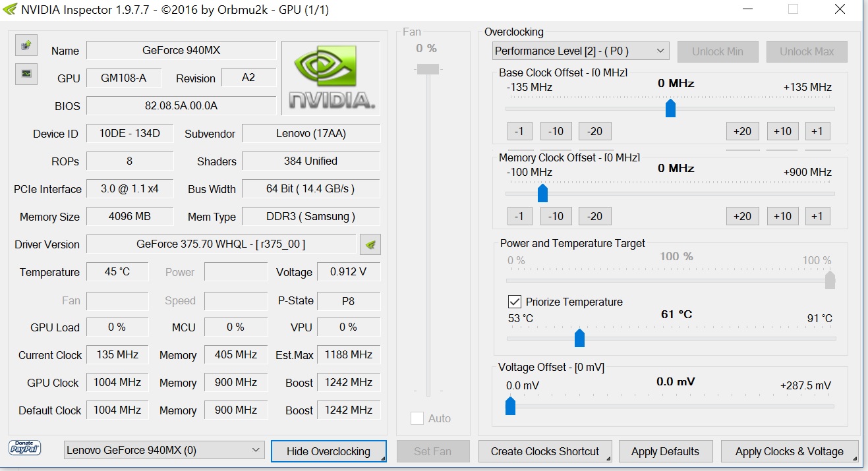Screen dimensions: 868x471
Task: Click the Temperature field showing 45 °C
Action: coord(117,271)
